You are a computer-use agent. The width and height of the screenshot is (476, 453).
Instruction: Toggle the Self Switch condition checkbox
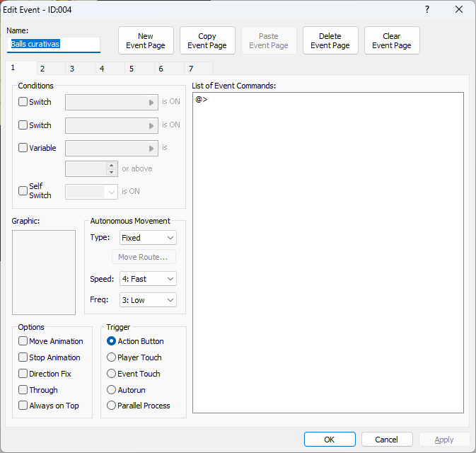(x=23, y=191)
